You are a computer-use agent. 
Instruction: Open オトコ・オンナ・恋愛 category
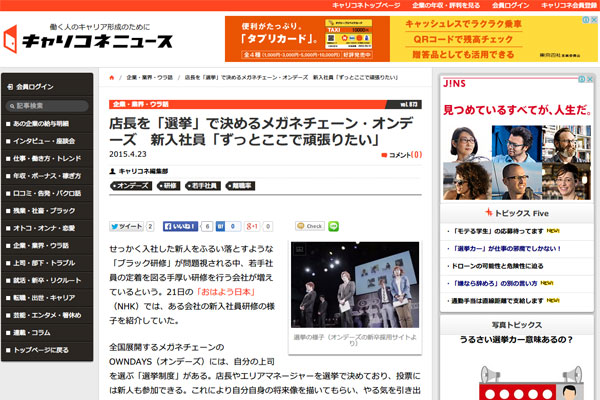pos(47,228)
